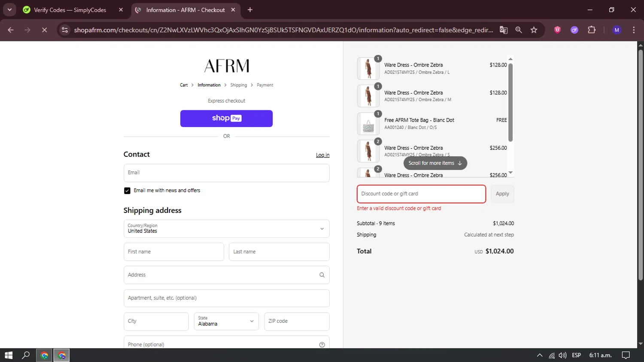Focus the Email input field
Image resolution: width=644 pixels, height=362 pixels.
click(227, 173)
